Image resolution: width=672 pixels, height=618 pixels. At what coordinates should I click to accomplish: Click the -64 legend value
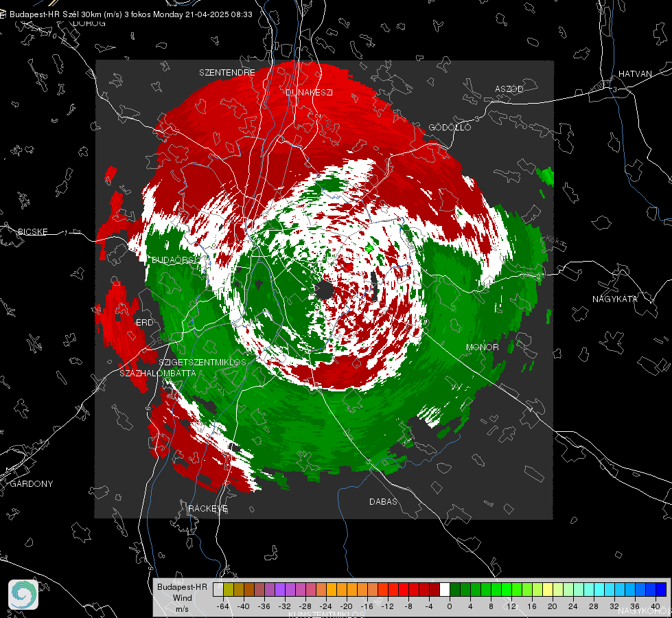pyautogui.click(x=223, y=607)
